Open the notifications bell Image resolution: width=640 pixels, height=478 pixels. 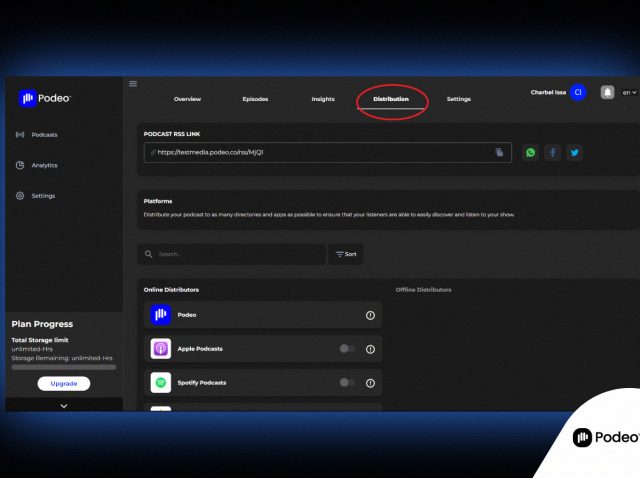[x=607, y=92]
